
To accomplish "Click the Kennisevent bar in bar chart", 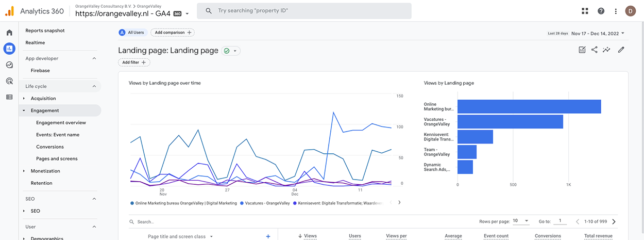I will (x=475, y=137).
